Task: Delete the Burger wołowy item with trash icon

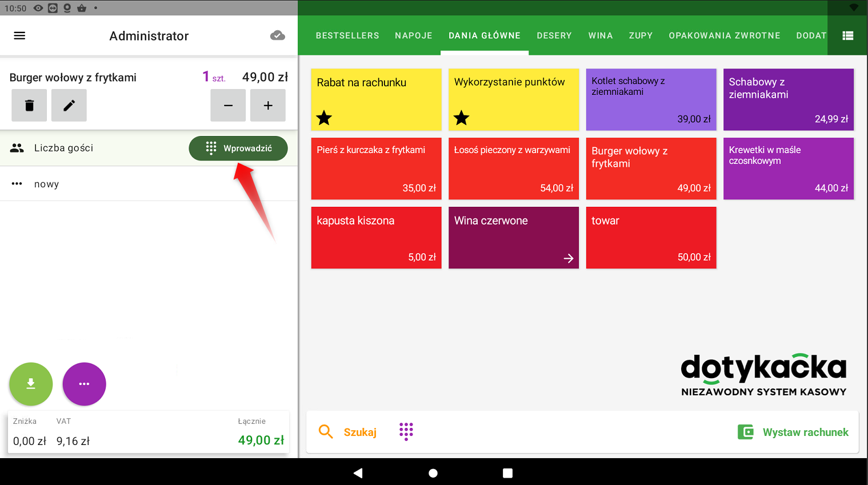Action: point(29,106)
